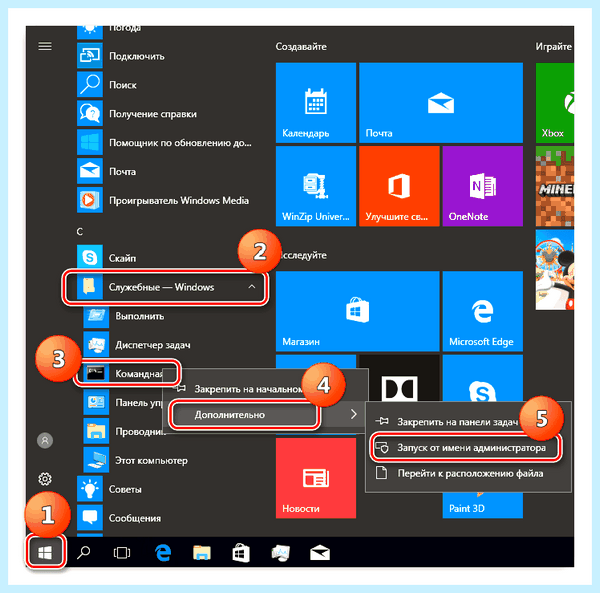Viewport: 600px width, 593px height.
Task: Click the Создавайте group header
Action: point(301,47)
